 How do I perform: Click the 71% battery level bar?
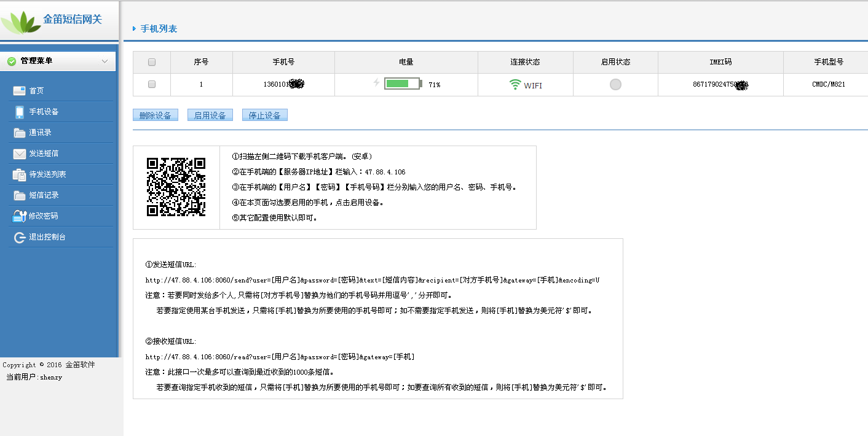click(403, 84)
